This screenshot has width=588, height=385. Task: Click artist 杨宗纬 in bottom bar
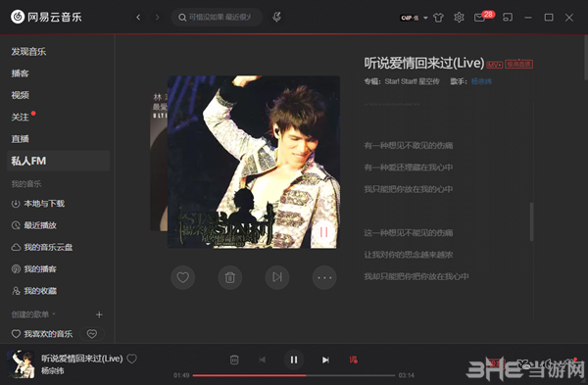pyautogui.click(x=53, y=370)
